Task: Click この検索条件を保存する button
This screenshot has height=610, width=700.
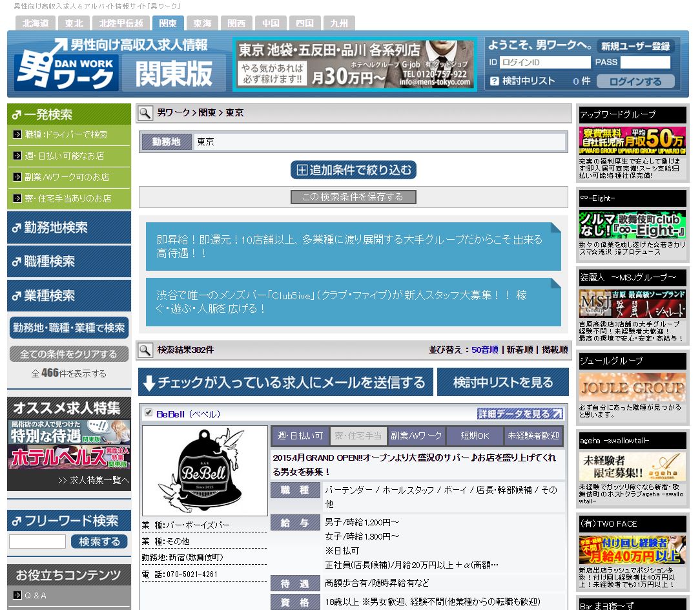Action: click(353, 197)
